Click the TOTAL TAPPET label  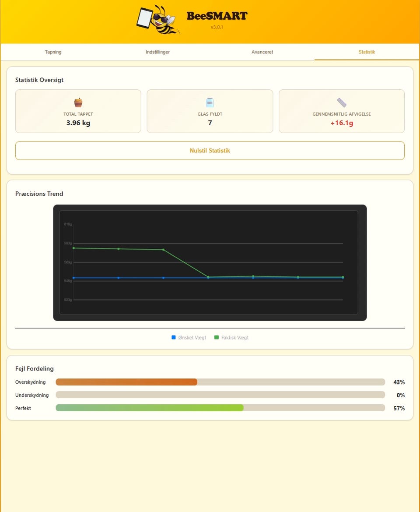point(78,114)
